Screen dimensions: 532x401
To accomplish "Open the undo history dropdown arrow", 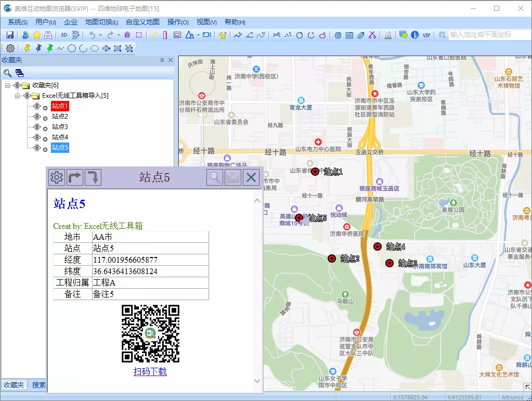I will (x=100, y=35).
